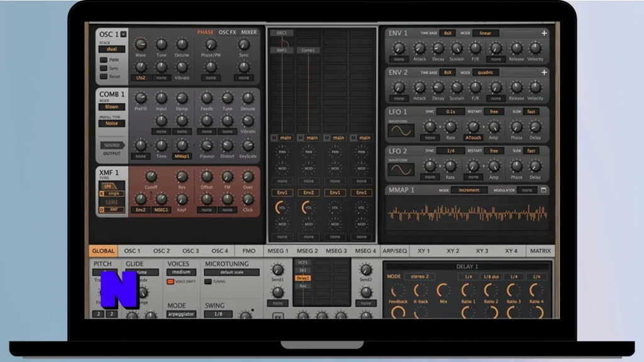644x362 pixels.
Task: Click the Delay 1 Feedback knob
Action: 397,291
